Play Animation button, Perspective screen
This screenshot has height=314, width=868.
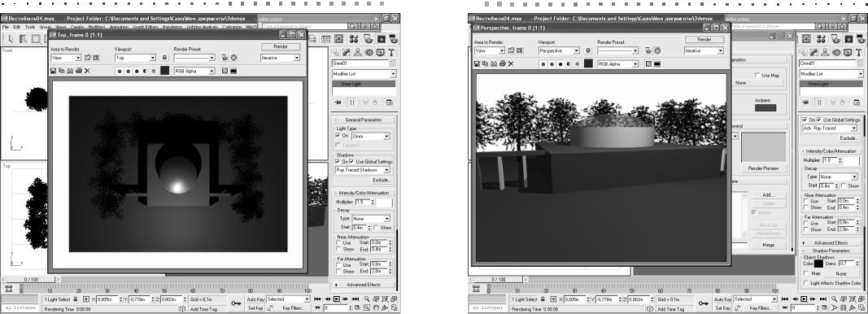click(803, 299)
